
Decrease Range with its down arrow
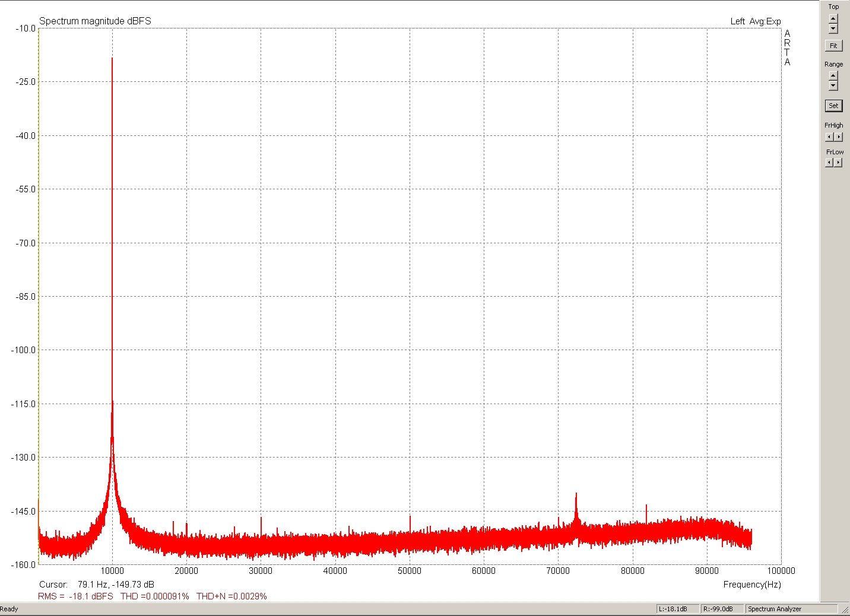pyautogui.click(x=833, y=85)
